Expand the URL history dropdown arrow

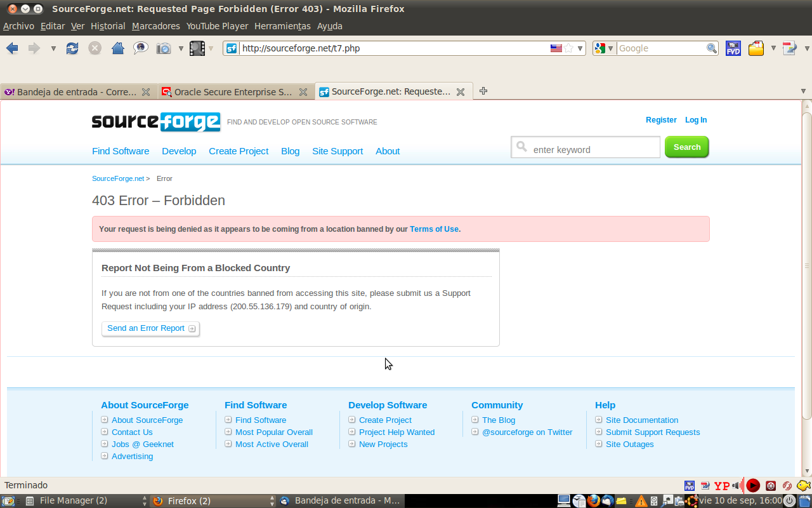(580, 48)
